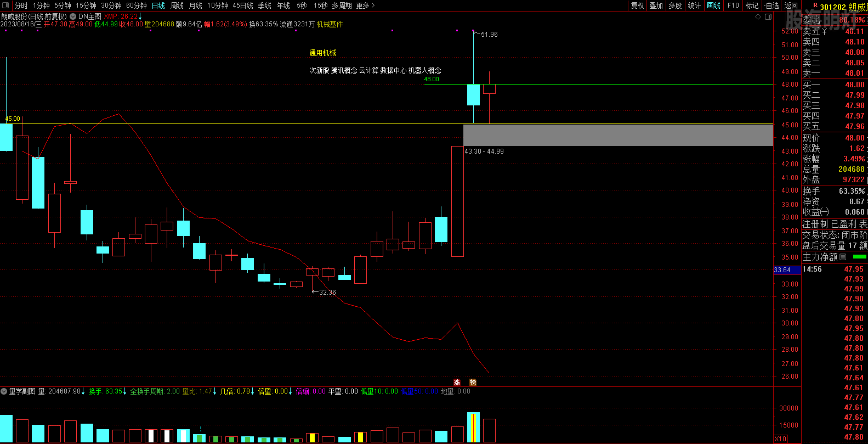868x444 pixels.
Task: Click the 机械基件 sector label
Action: (x=330, y=24)
